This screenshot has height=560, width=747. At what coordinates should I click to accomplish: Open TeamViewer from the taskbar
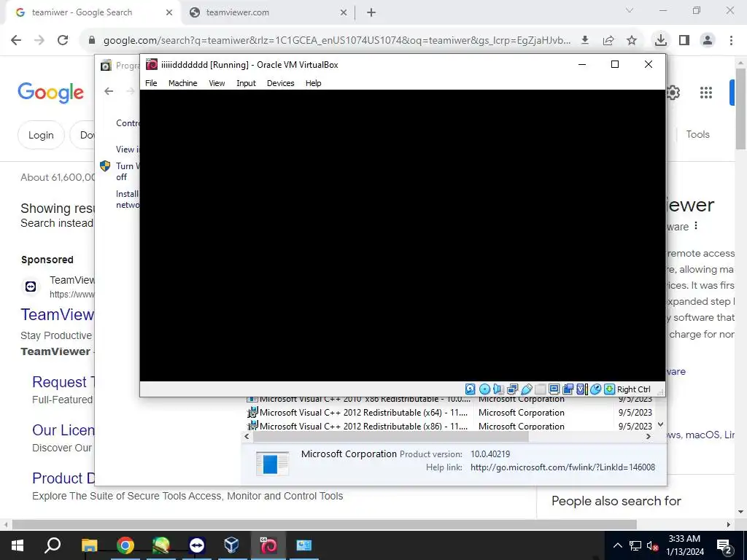tap(197, 545)
